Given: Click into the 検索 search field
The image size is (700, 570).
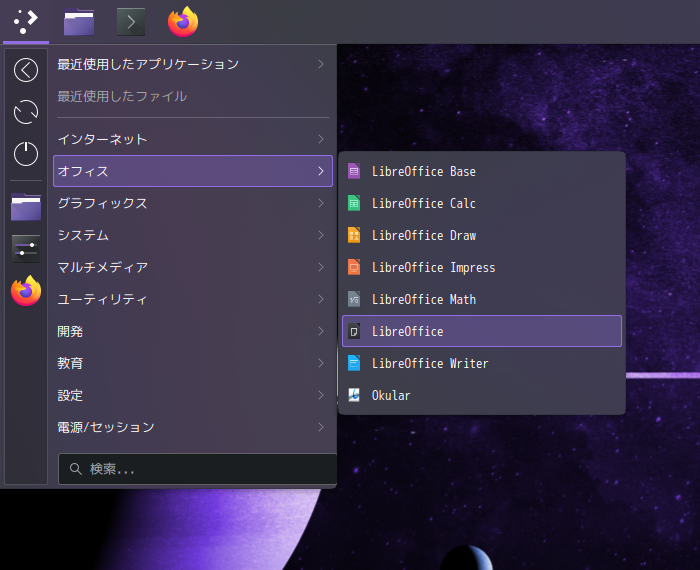Looking at the screenshot, I should coord(197,469).
